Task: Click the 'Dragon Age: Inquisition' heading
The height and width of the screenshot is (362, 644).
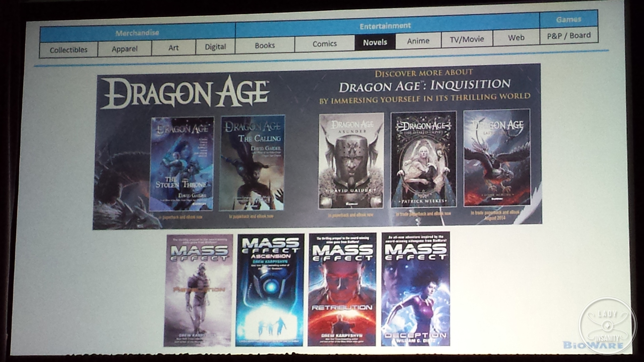Action: click(425, 85)
